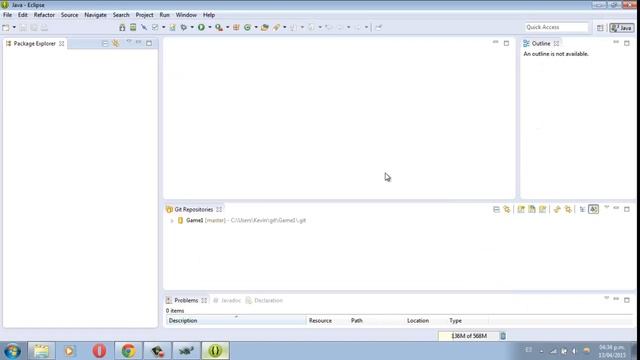640x360 pixels.
Task: Sort by Description column header
Action: tap(236, 321)
